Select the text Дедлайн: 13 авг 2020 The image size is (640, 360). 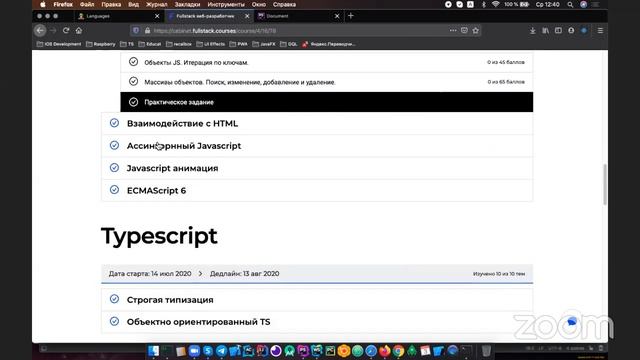coord(244,273)
